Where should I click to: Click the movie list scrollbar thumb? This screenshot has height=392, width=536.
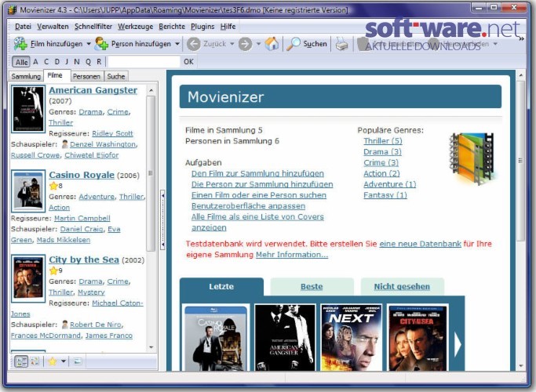click(151, 174)
